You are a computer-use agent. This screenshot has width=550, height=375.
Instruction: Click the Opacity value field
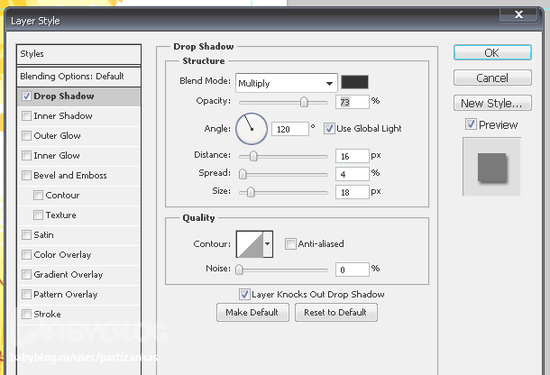click(x=352, y=102)
